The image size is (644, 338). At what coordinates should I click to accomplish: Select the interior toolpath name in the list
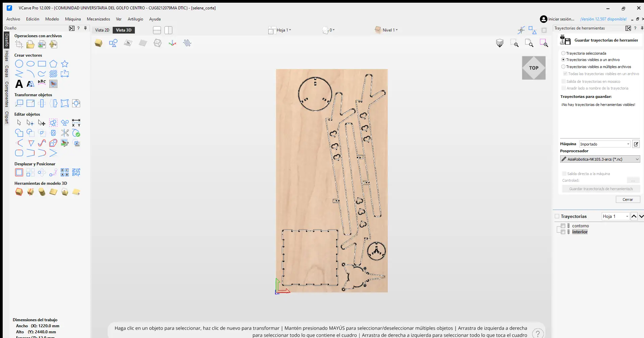(580, 232)
